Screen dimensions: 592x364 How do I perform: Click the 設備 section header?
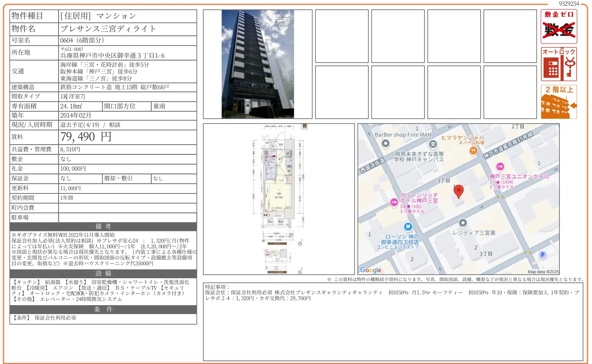(103, 273)
